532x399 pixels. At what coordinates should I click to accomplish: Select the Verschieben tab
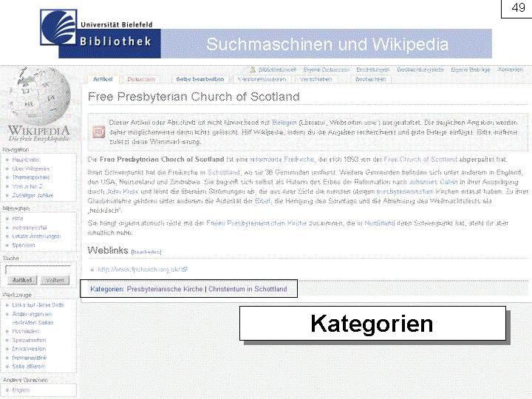click(316, 79)
